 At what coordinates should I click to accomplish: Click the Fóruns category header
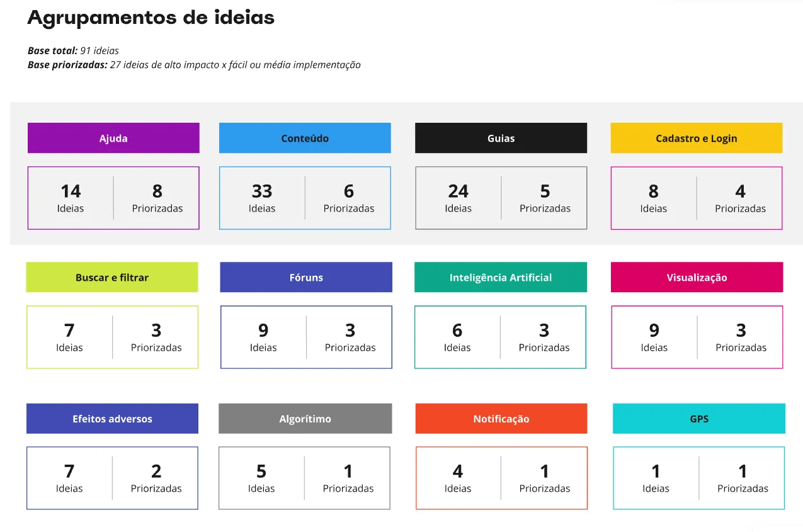point(306,277)
